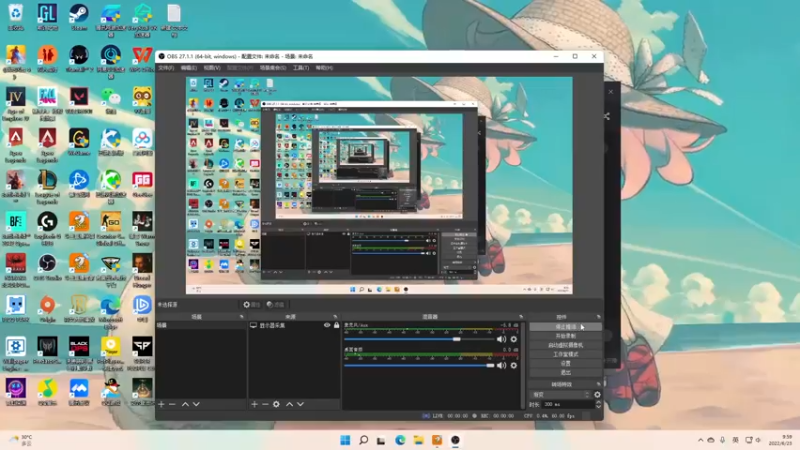The image size is (800, 450).
Task: Pop out the Controls dock panel
Action: click(x=598, y=317)
